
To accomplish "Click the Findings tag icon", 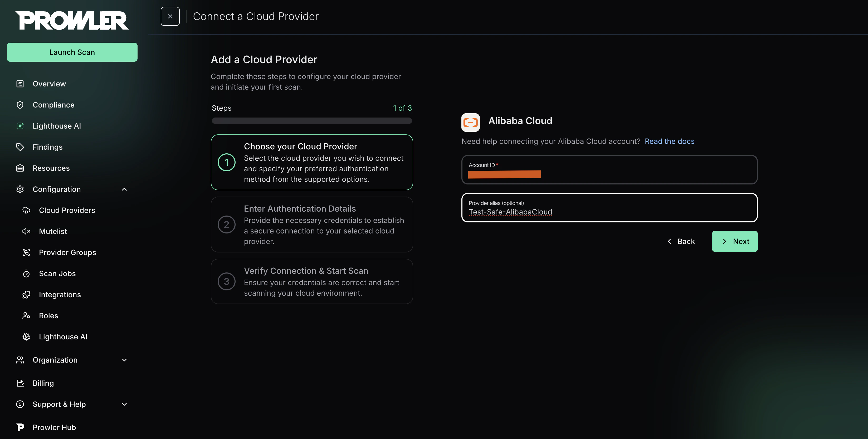I will click(20, 147).
